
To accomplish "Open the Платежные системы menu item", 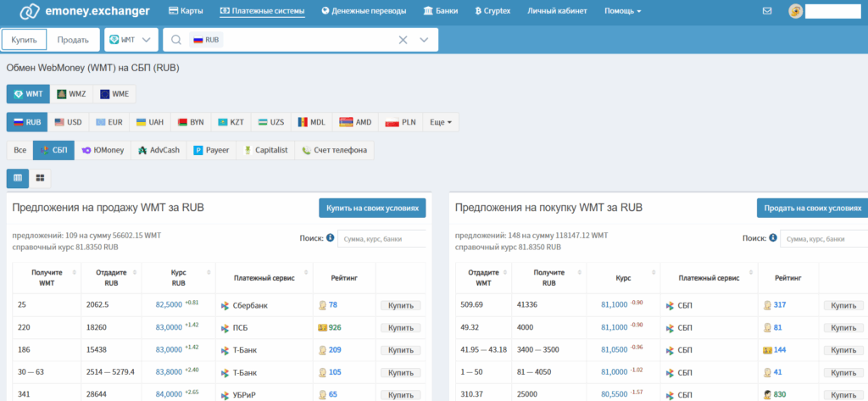I will pos(263,11).
